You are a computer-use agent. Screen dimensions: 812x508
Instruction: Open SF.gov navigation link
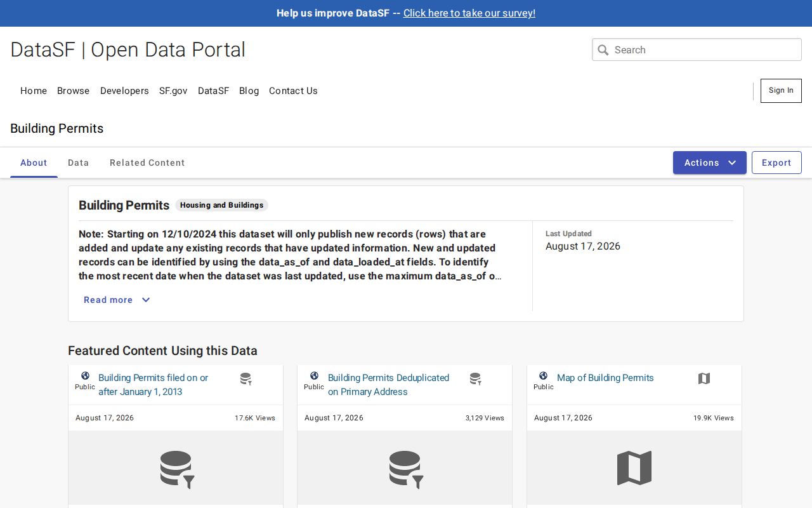(x=173, y=91)
